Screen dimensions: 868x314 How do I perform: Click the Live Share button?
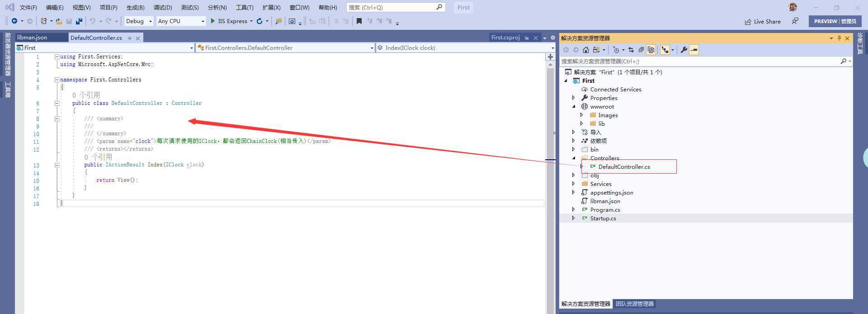[763, 21]
